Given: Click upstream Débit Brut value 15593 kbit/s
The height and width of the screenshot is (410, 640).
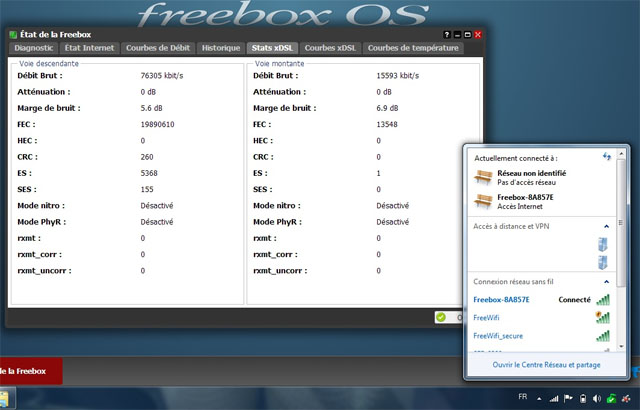Looking at the screenshot, I should click(398, 76).
